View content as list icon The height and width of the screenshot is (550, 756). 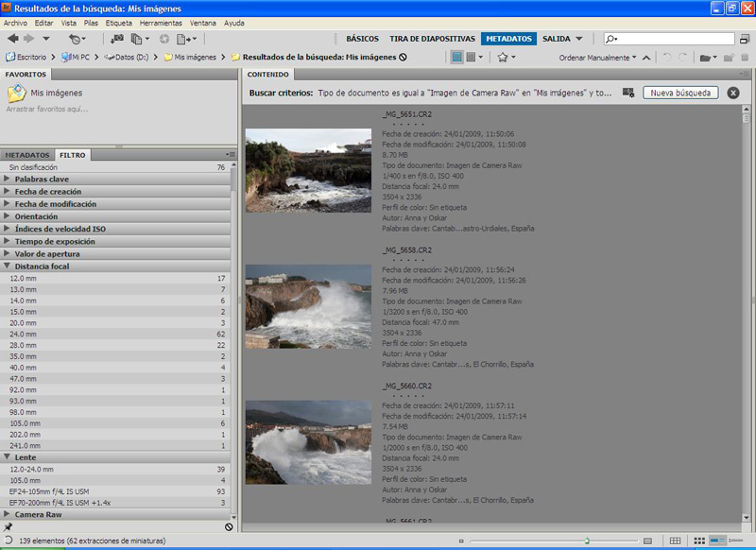click(736, 541)
